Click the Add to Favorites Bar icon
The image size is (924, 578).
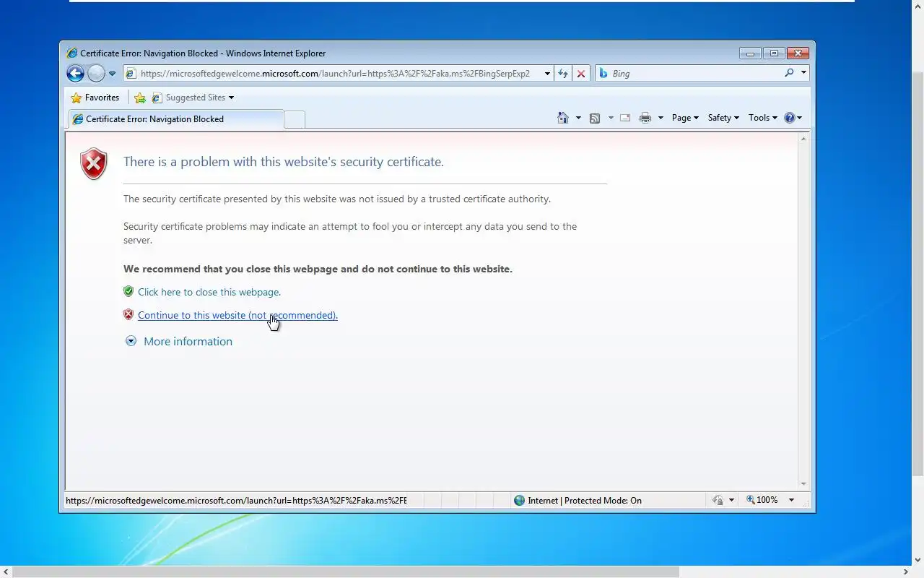tap(140, 98)
